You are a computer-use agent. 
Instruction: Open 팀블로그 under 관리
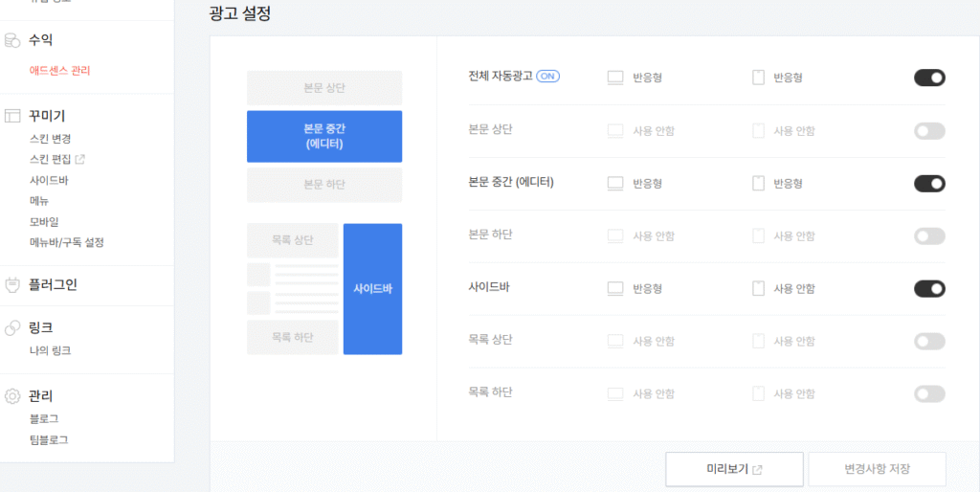pyautogui.click(x=49, y=440)
